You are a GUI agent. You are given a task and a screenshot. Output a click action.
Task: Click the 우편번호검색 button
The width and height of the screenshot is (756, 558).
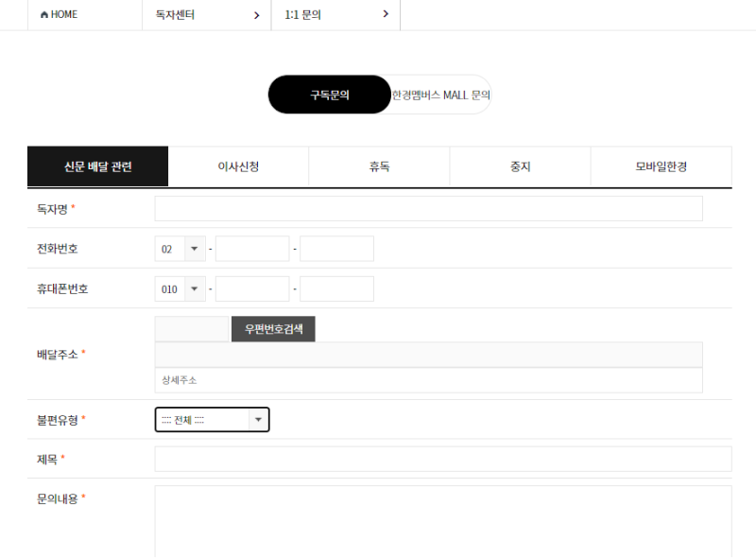click(273, 329)
